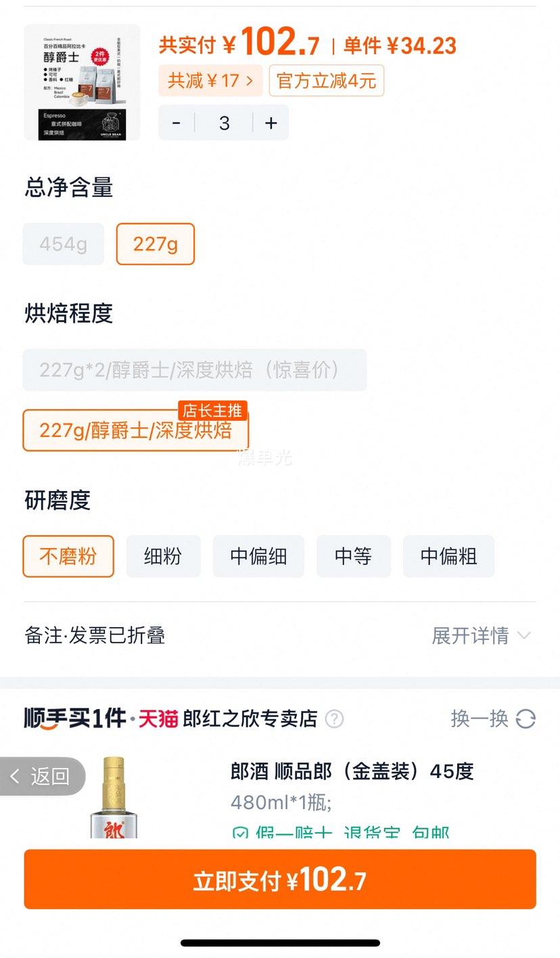Open the coffee product thumbnail image
The height and width of the screenshot is (958, 560).
pyautogui.click(x=83, y=83)
